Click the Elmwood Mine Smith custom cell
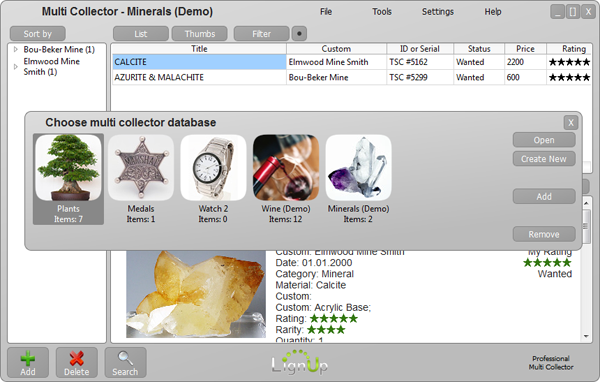Image resolution: width=600 pixels, height=382 pixels. click(x=336, y=62)
